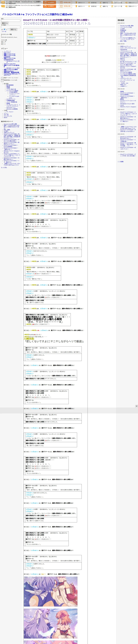Open 直轄Virtualboss menu link
This screenshot has width=138, height=644.
tap(9, 71)
